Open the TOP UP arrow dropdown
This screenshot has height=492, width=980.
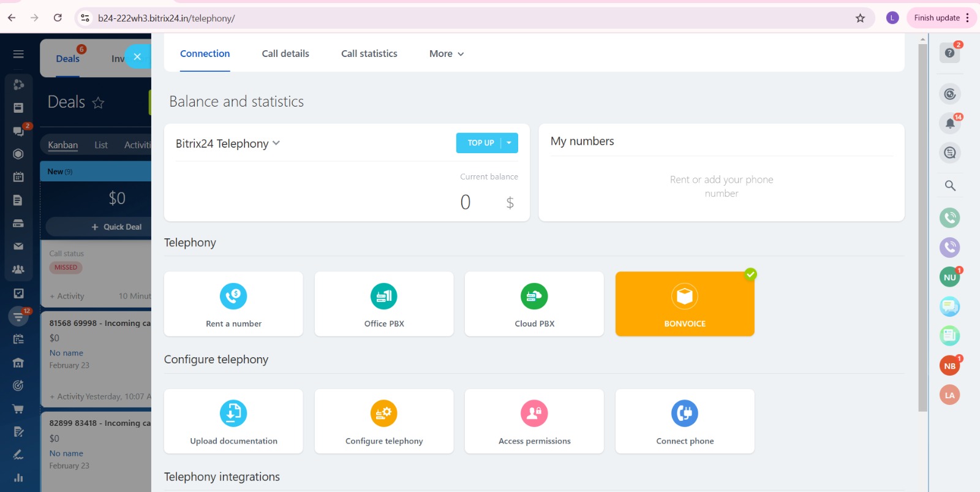tap(509, 143)
